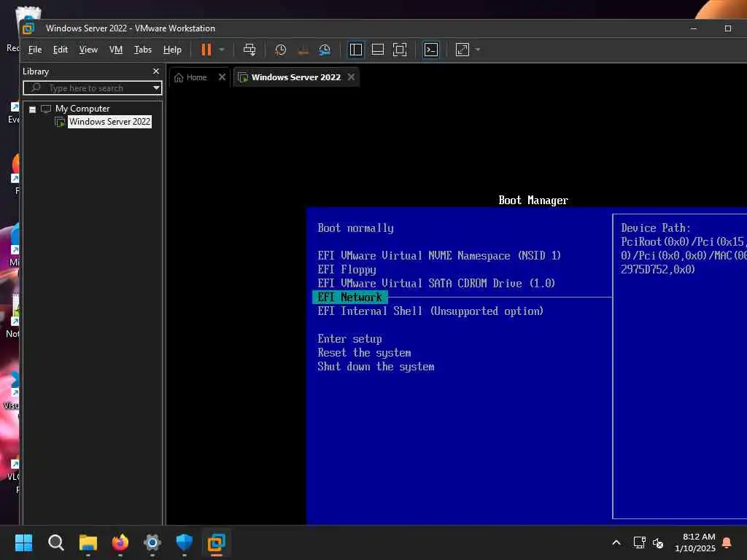Select EFI Floppy boot entry
This screenshot has width=747, height=560.
pyautogui.click(x=347, y=270)
